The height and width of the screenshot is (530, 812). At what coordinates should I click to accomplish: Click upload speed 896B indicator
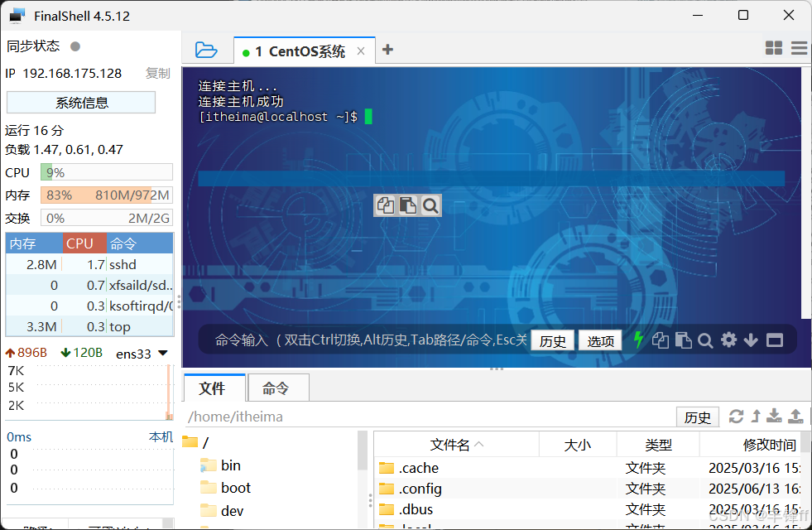click(x=26, y=353)
